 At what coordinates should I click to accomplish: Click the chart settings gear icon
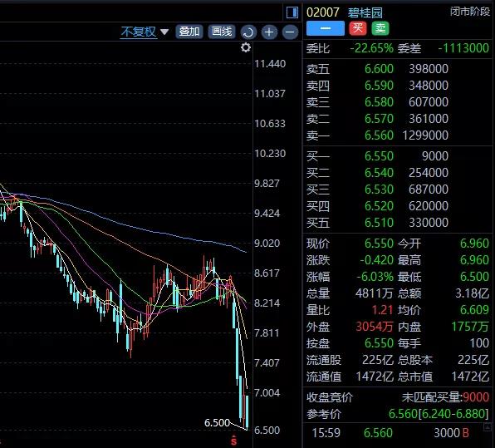tap(246, 47)
